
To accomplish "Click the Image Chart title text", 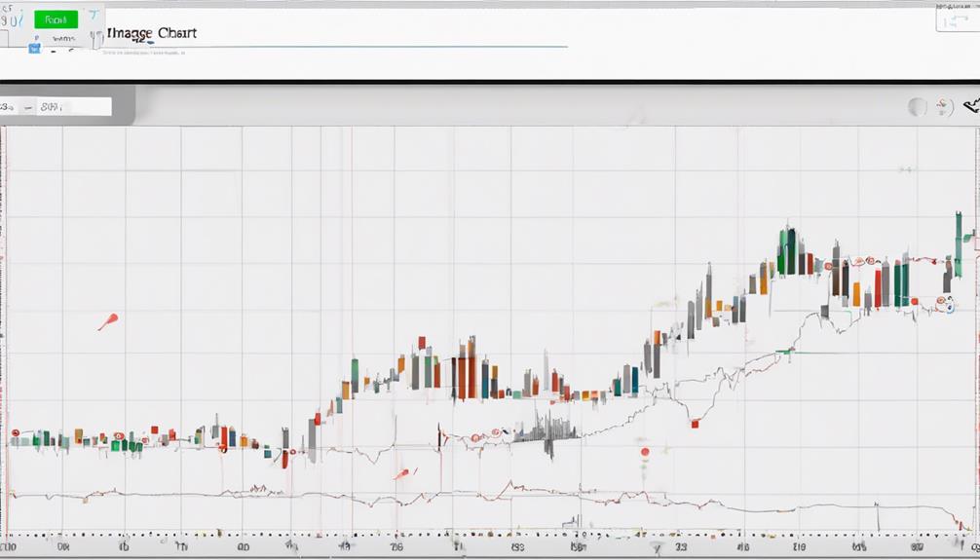I will [x=152, y=33].
